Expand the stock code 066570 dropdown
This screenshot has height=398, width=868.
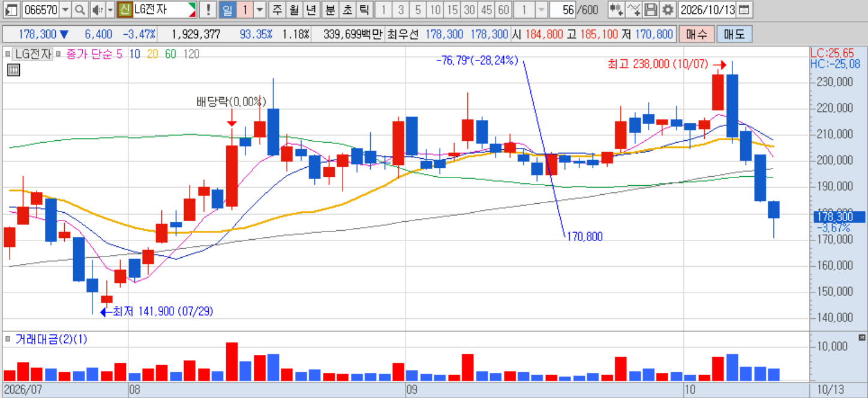[65, 10]
